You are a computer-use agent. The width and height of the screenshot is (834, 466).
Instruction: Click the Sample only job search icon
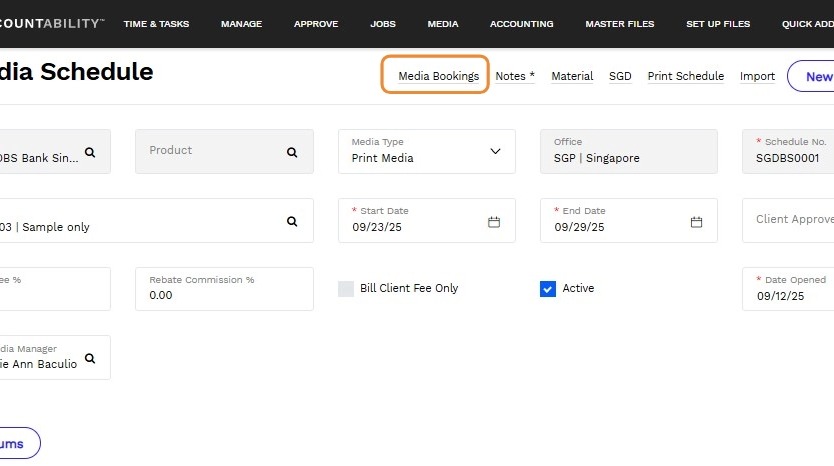point(292,222)
